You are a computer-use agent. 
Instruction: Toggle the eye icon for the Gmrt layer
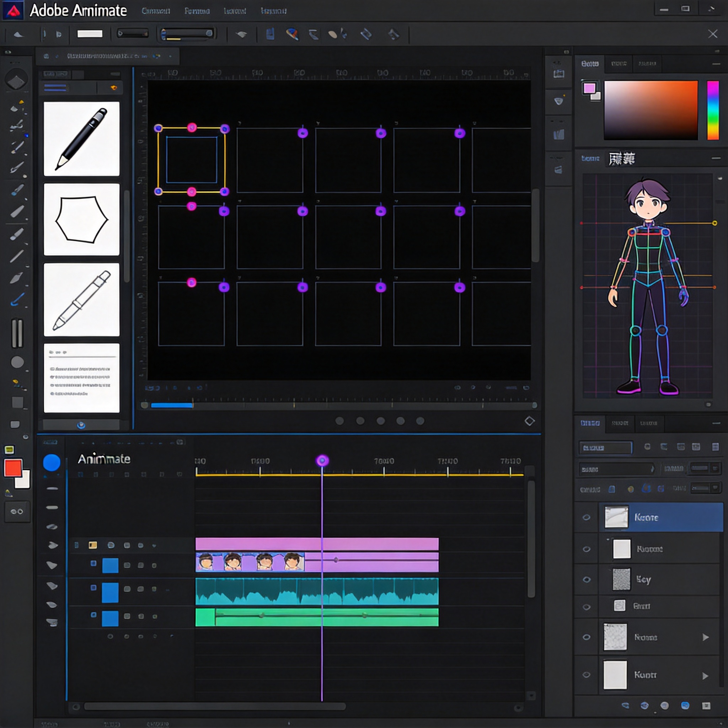click(586, 607)
